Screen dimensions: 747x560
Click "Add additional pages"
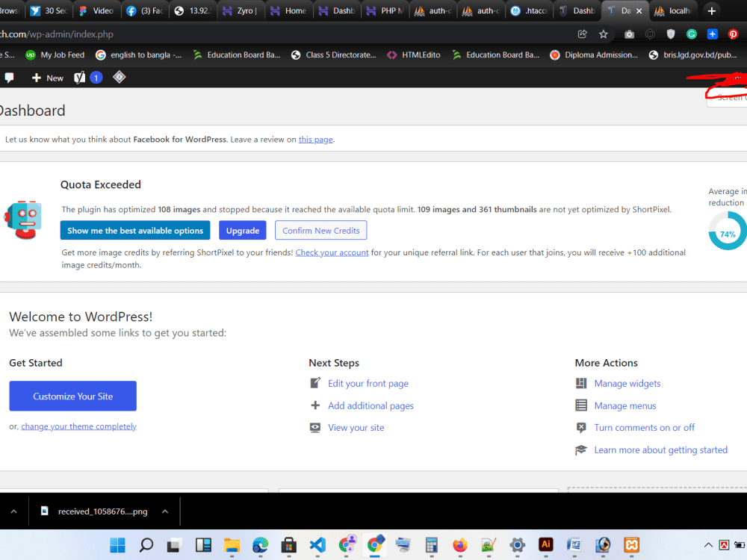tap(371, 405)
